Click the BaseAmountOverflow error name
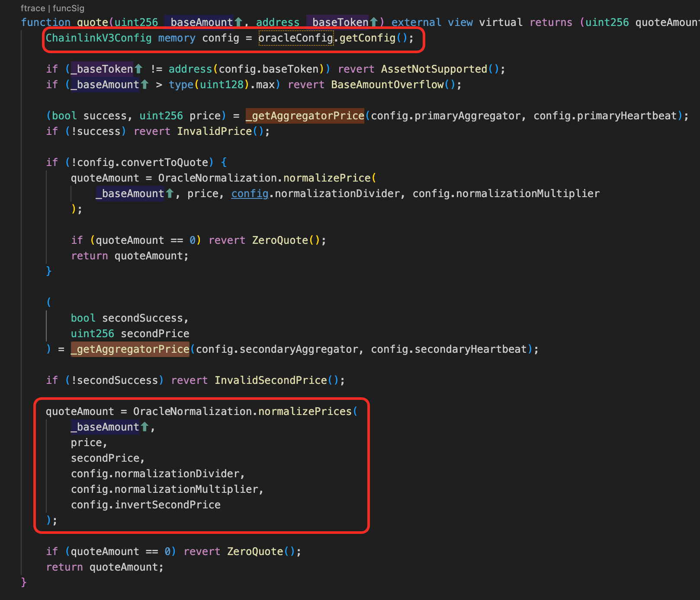 (x=387, y=84)
